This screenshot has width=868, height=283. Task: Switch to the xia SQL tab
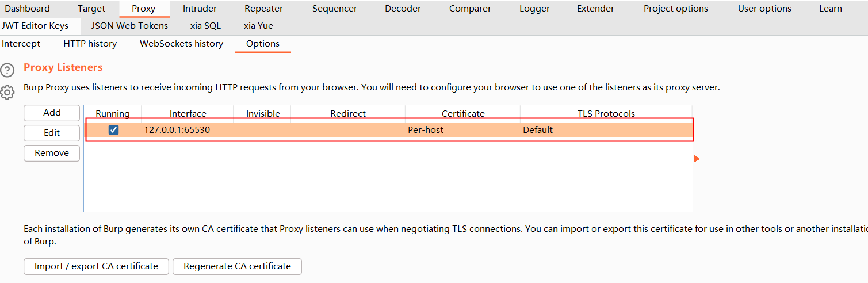click(x=205, y=26)
